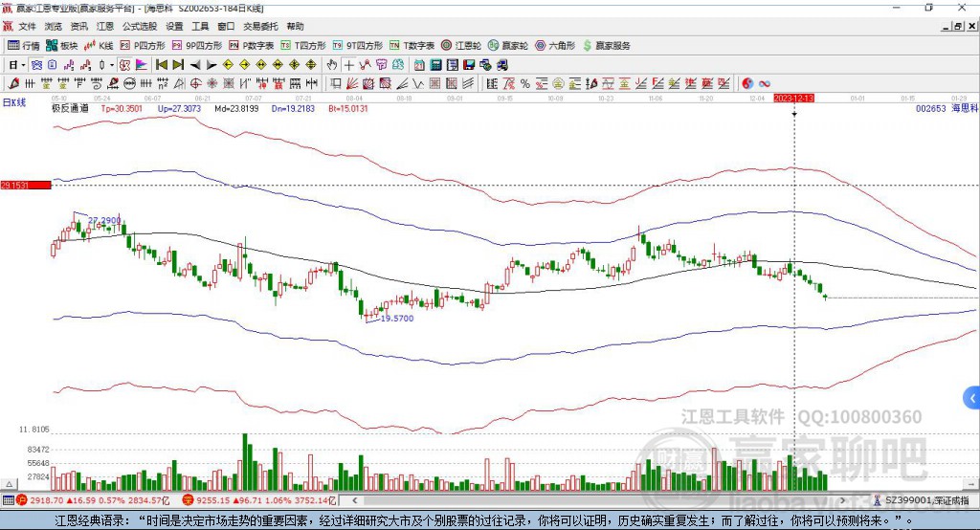Click the 日K线 label
Viewport: 980px width, 530px height.
[14, 103]
